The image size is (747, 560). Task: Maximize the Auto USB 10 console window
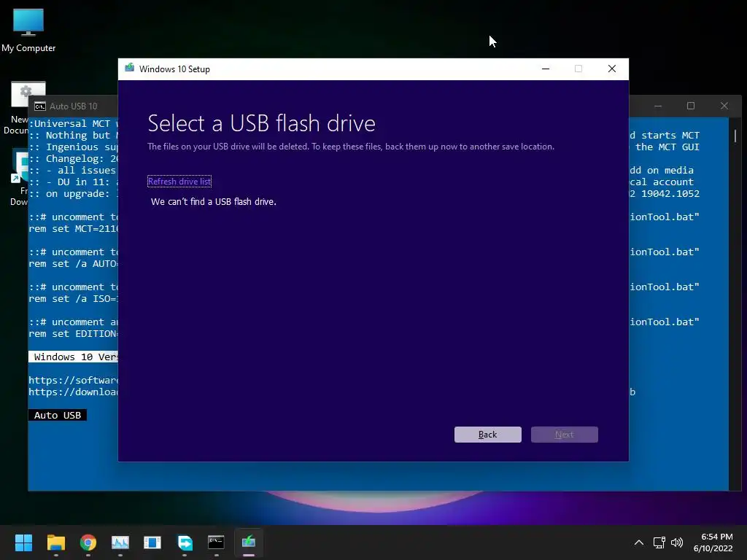tap(691, 106)
